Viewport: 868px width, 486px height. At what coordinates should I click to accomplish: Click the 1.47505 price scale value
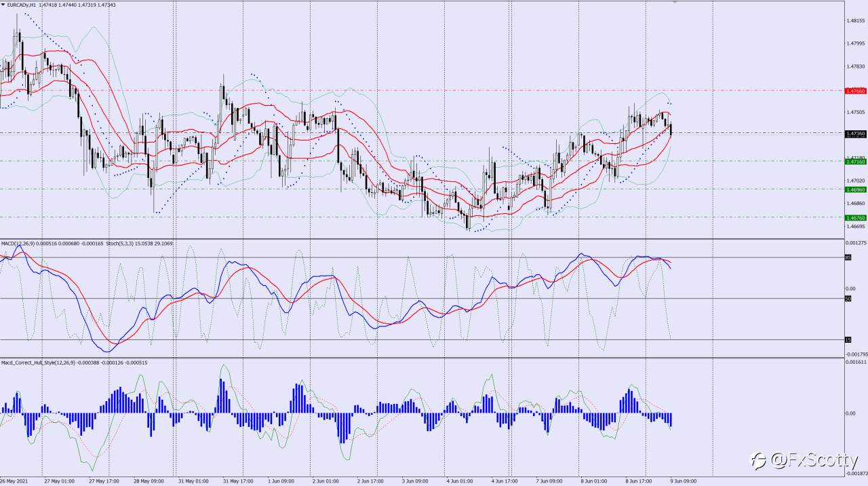tap(856, 112)
